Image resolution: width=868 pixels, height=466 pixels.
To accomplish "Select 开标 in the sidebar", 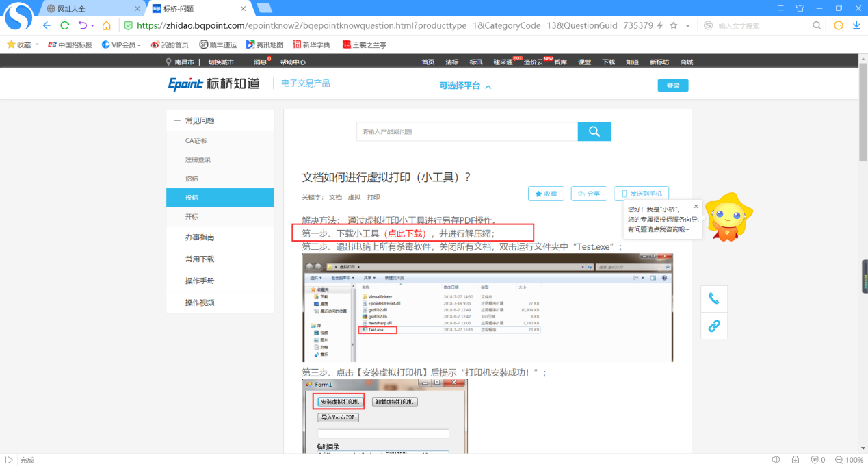I will [x=192, y=217].
